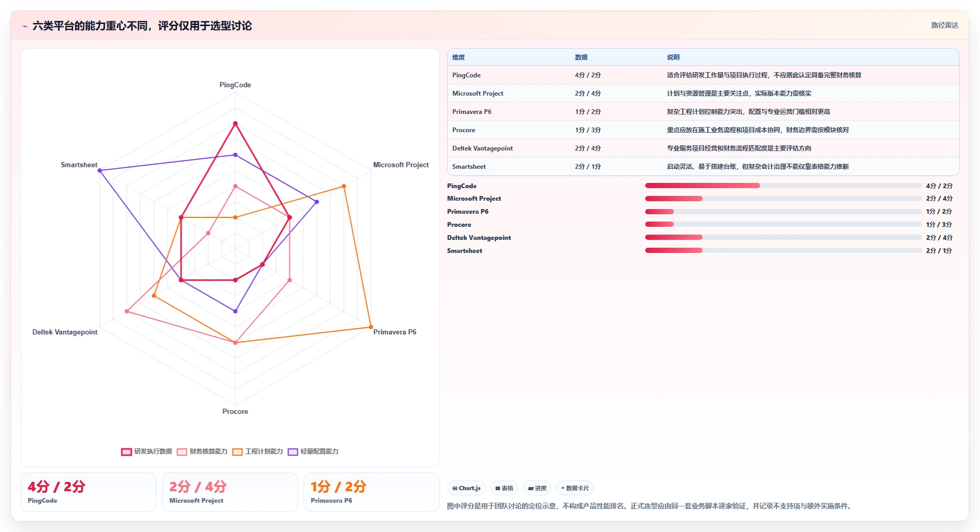The height and width of the screenshot is (532, 980).
Task: Select the PingCode table row name
Action: 466,75
